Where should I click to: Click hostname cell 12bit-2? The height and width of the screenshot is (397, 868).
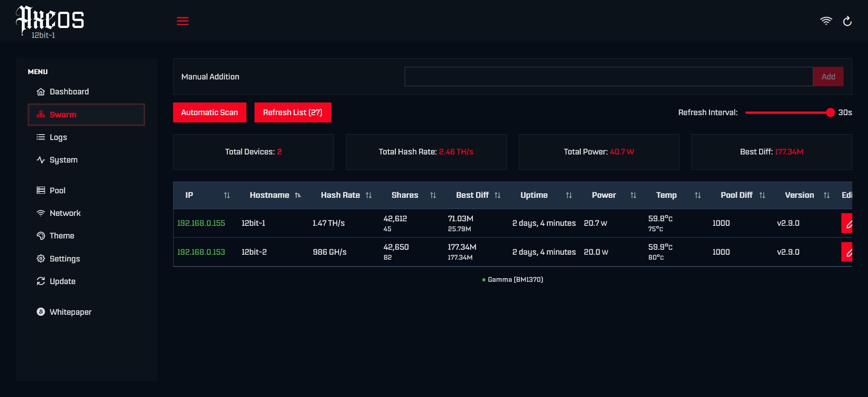point(254,252)
